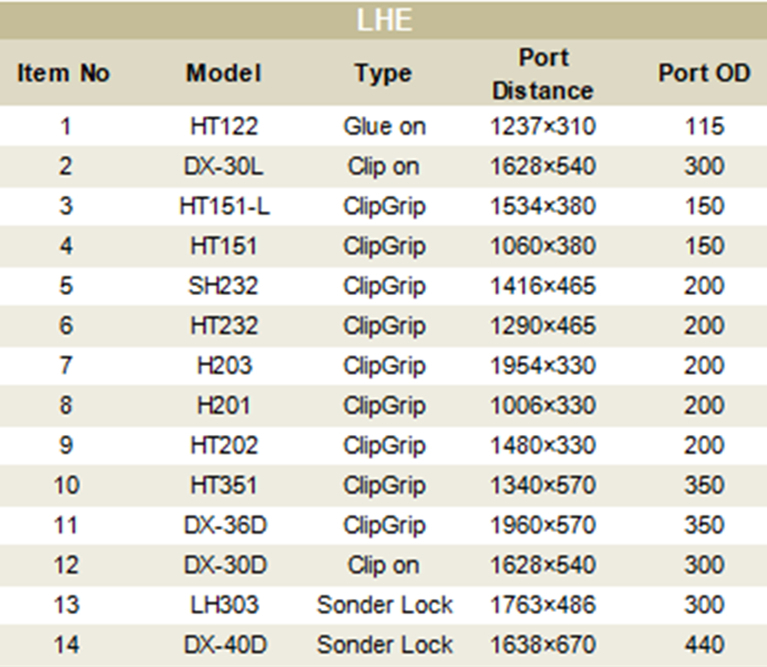Click port distance 1060×380 cell

tap(543, 246)
